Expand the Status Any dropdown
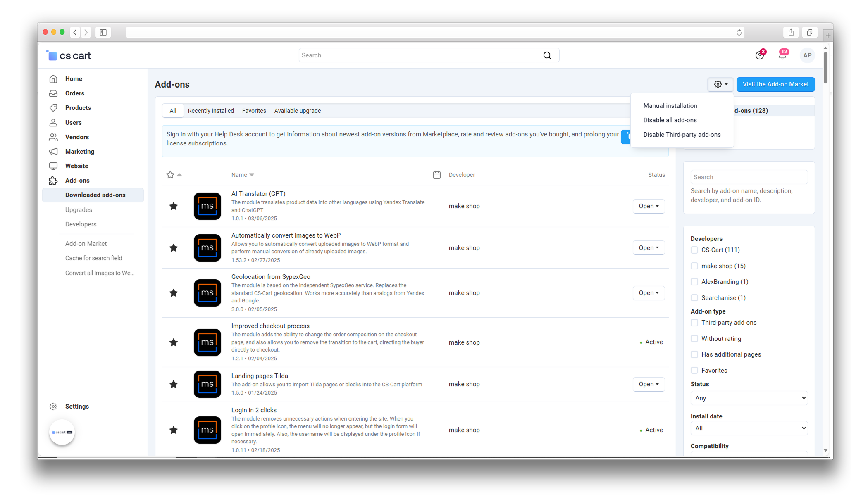 (749, 398)
